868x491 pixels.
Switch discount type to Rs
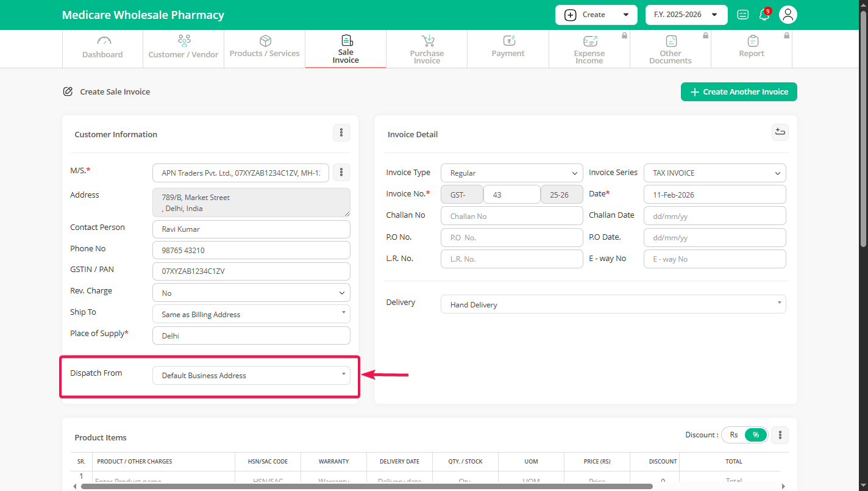(x=734, y=435)
